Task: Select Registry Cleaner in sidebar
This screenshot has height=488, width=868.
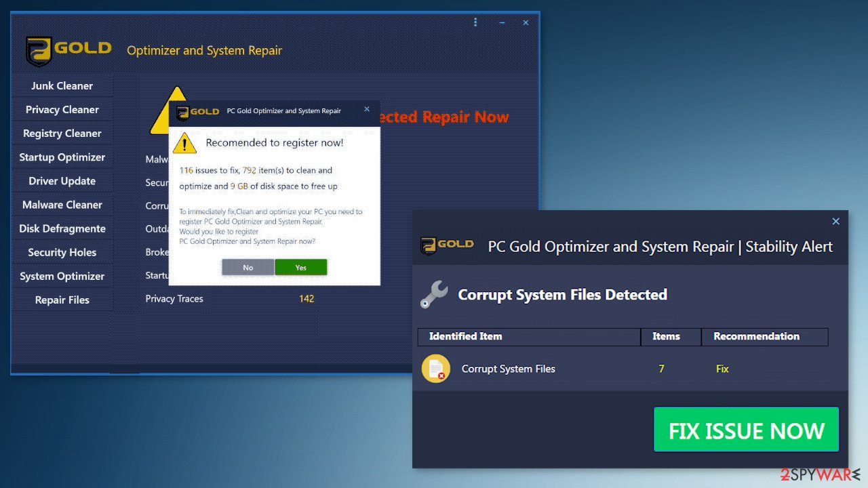Action: (x=62, y=134)
